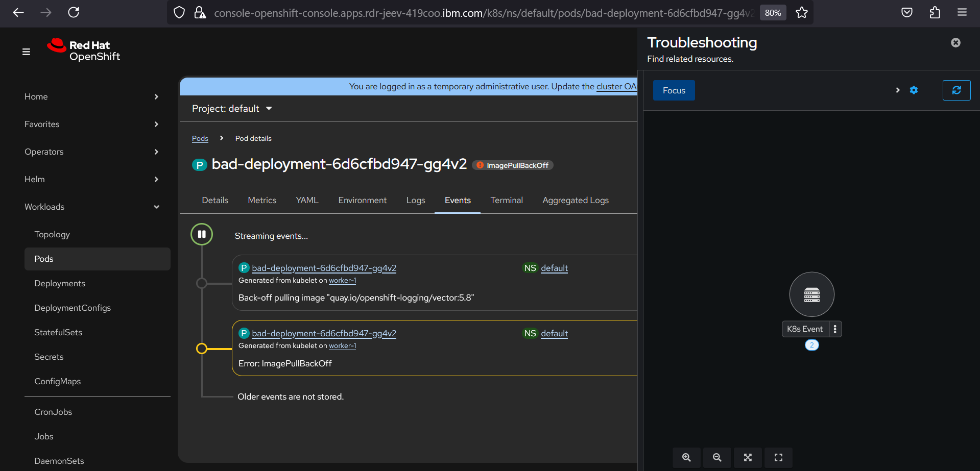980x471 pixels.
Task: Zoom in on the topology graph
Action: point(686,458)
